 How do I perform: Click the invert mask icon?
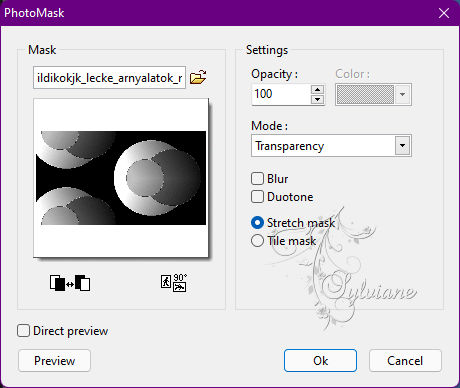[70, 283]
